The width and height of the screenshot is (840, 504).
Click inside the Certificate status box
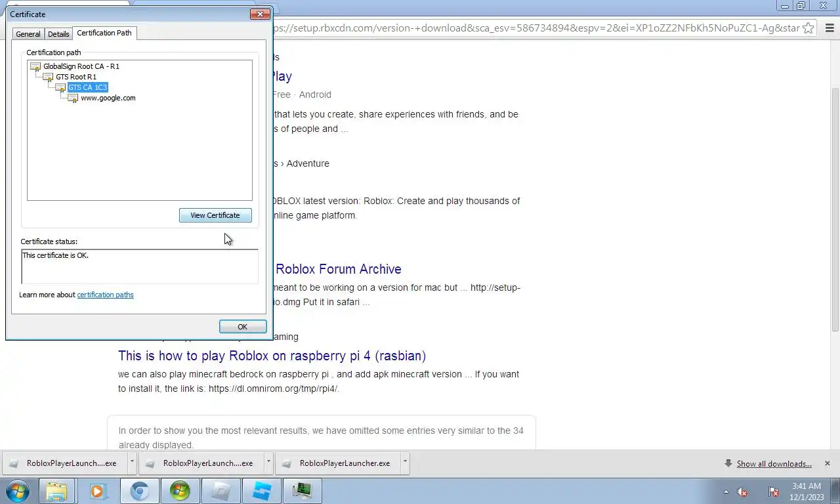(140, 266)
